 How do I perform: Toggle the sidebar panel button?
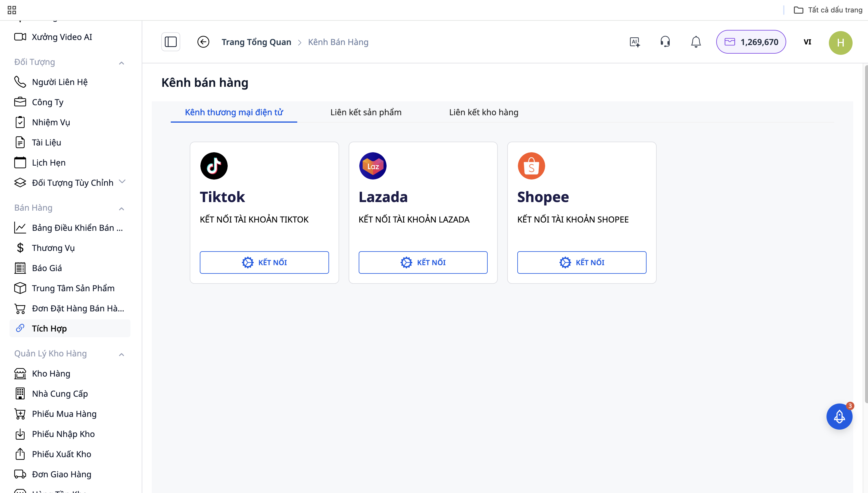(x=170, y=42)
